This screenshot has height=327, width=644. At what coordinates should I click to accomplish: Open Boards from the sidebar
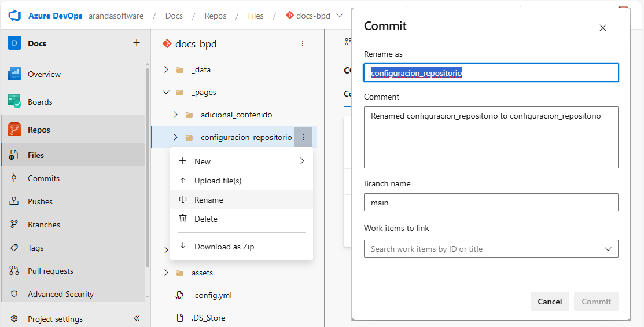[40, 102]
